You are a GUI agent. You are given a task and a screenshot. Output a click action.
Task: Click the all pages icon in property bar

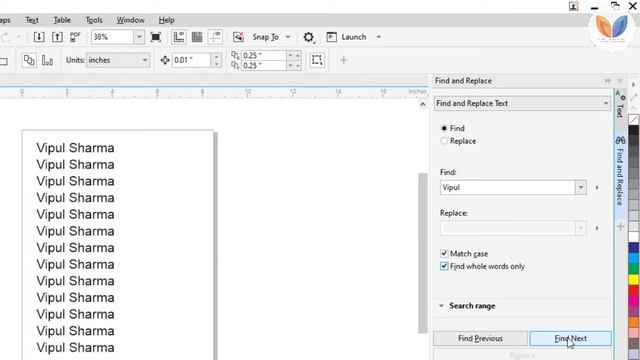pos(29,60)
